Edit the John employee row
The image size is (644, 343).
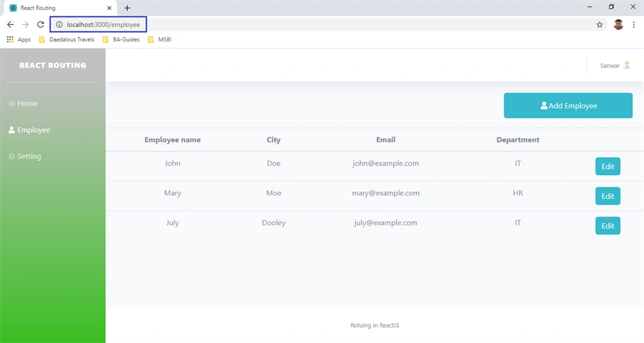[608, 166]
